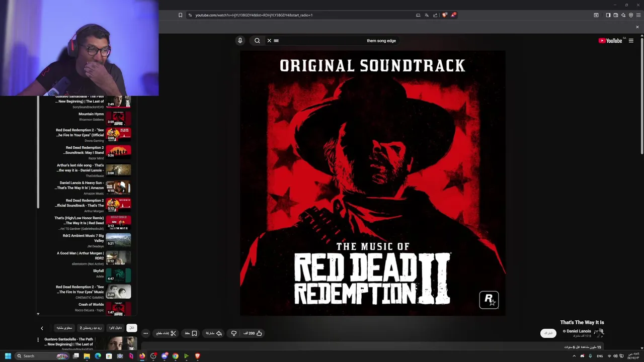Viewport: 644px width, 362px height.
Task: Click the chips row next arrow chevron
Action: pos(42,328)
